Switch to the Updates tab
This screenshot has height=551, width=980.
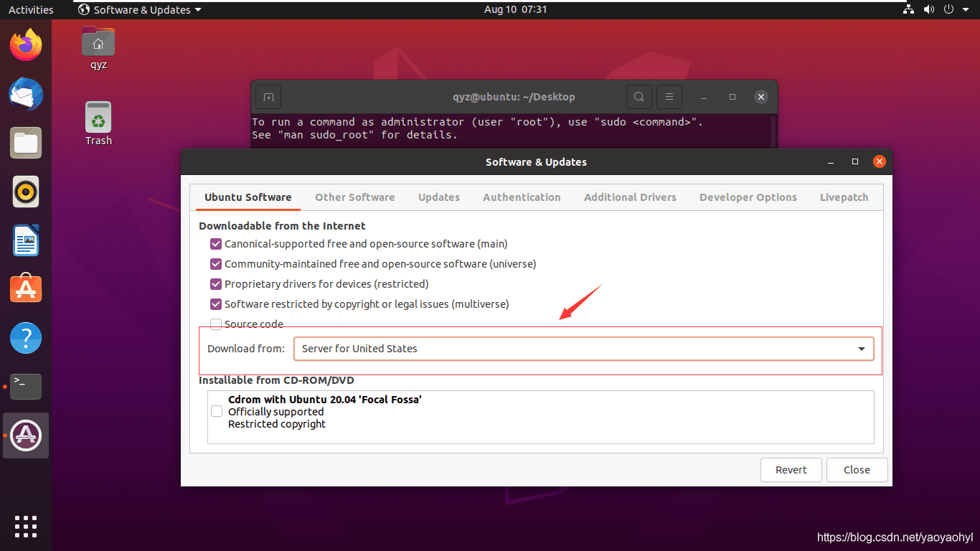pos(439,197)
